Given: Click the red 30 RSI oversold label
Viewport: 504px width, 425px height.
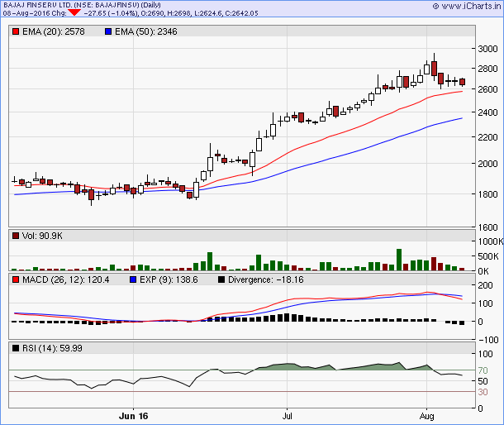Looking at the screenshot, I should [x=483, y=392].
